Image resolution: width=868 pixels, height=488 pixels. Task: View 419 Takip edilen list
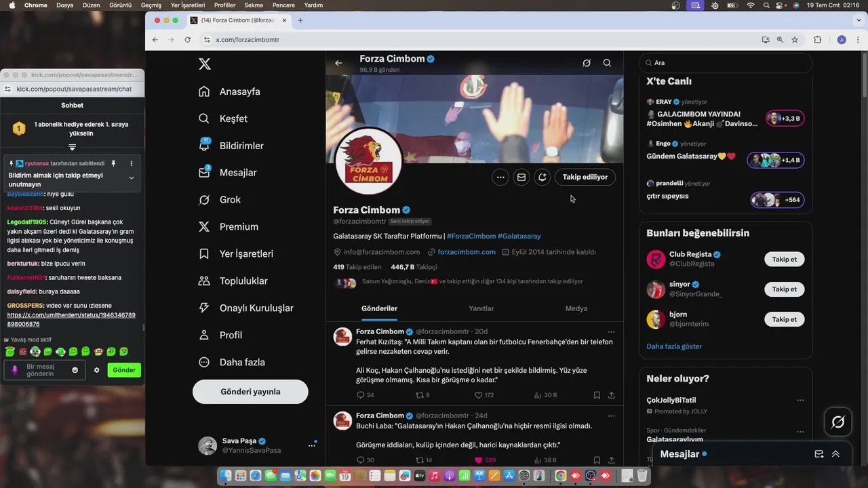(x=357, y=268)
